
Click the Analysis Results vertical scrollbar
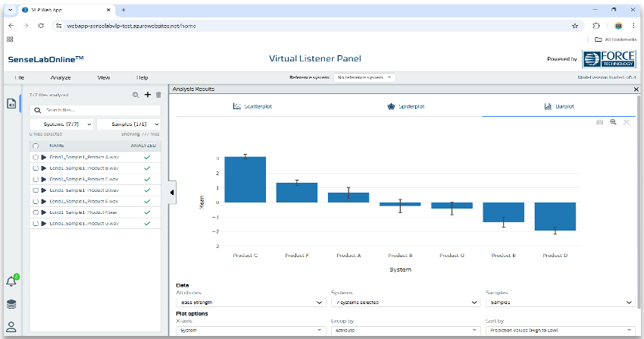coord(638,201)
